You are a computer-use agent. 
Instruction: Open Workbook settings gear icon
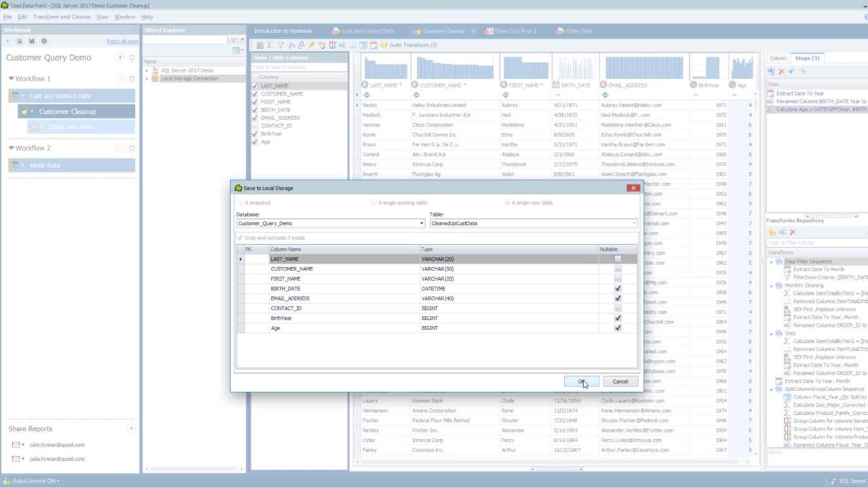tap(44, 41)
